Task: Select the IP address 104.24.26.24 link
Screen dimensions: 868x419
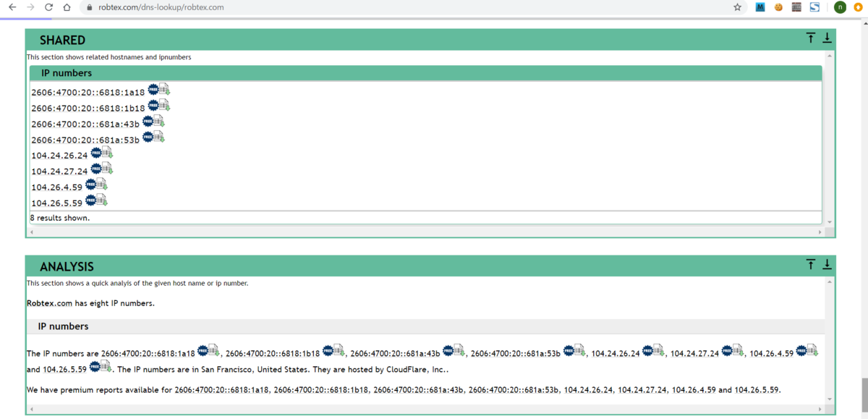Action: pyautogui.click(x=58, y=155)
